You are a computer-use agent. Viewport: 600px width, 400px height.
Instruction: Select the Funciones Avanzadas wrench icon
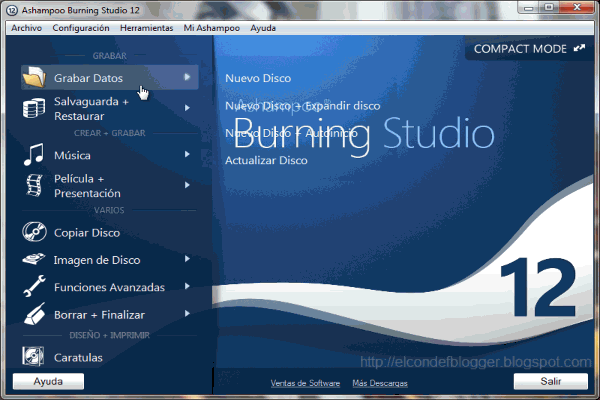point(35,287)
